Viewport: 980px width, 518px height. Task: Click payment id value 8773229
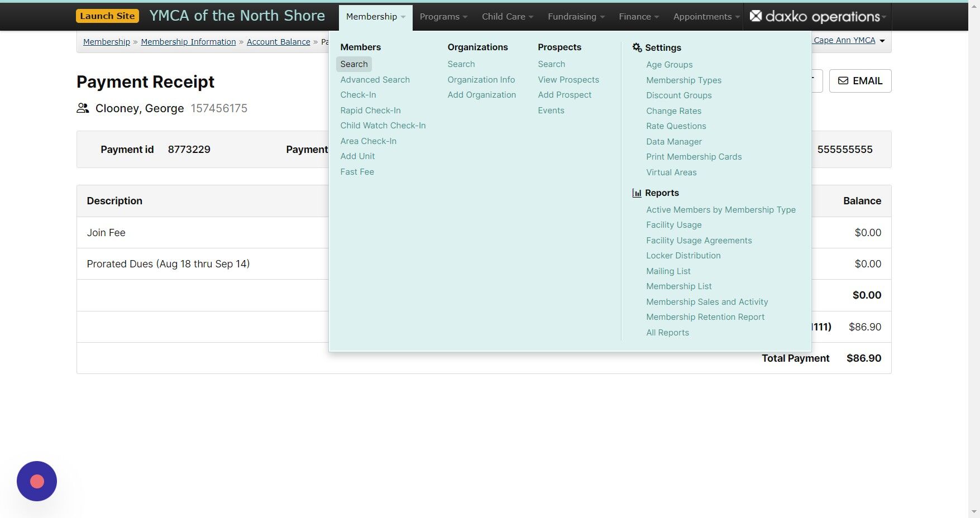[x=189, y=150]
